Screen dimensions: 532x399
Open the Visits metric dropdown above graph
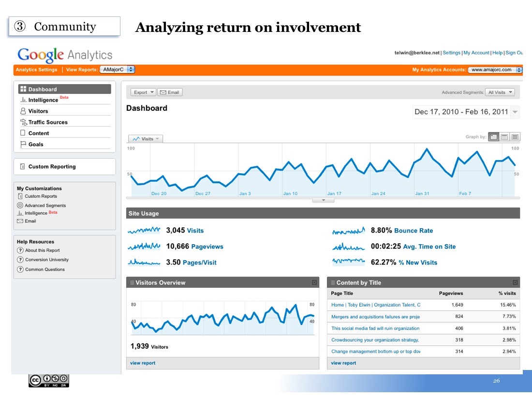tap(146, 139)
